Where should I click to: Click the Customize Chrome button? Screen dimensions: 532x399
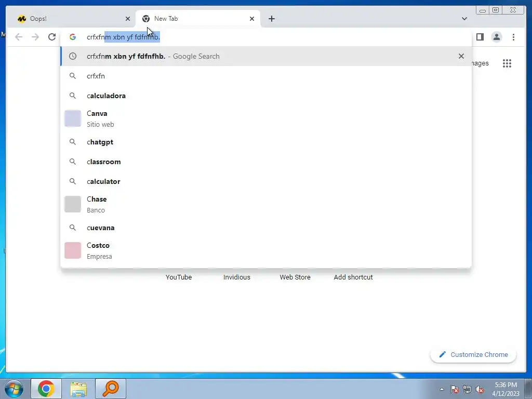(x=473, y=354)
